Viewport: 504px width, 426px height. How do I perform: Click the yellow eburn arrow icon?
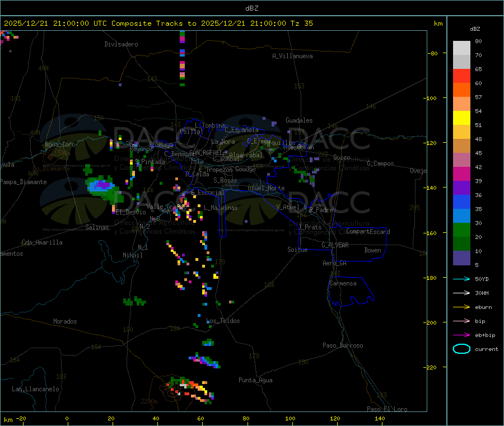[461, 307]
